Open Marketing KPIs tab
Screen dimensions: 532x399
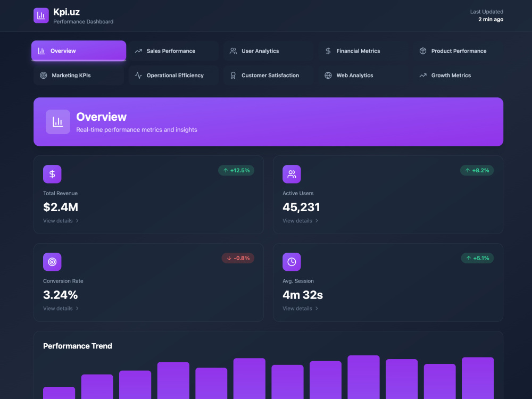pos(79,76)
